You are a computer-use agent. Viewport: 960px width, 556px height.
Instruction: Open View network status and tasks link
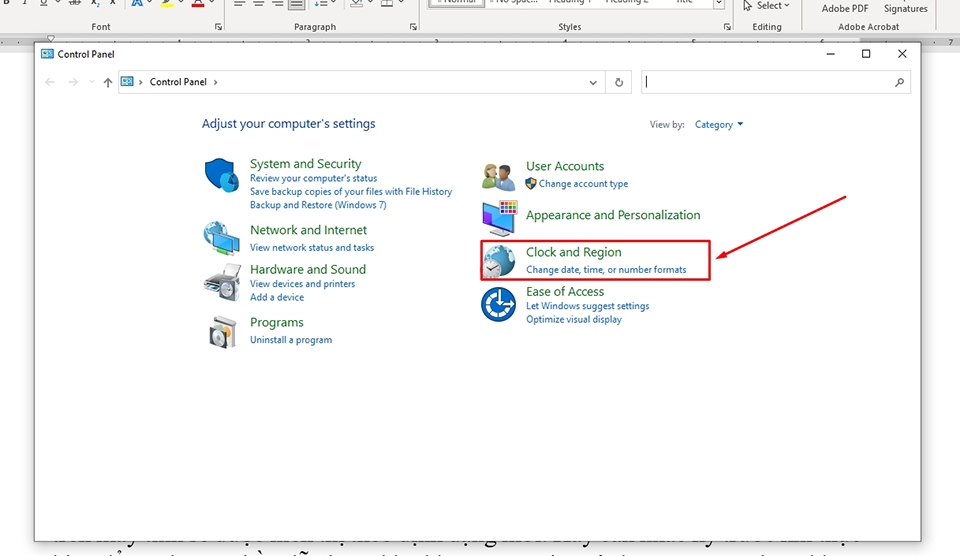click(312, 247)
